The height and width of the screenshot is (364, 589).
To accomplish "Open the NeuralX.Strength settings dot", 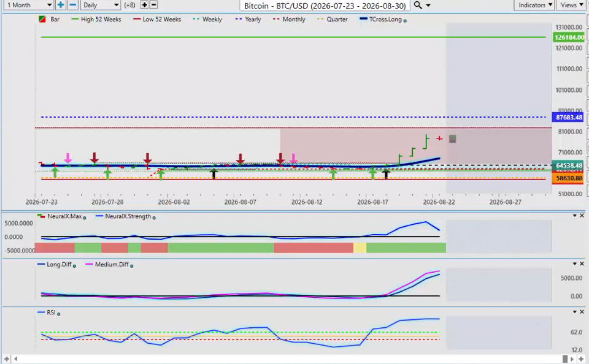I will point(154,218).
